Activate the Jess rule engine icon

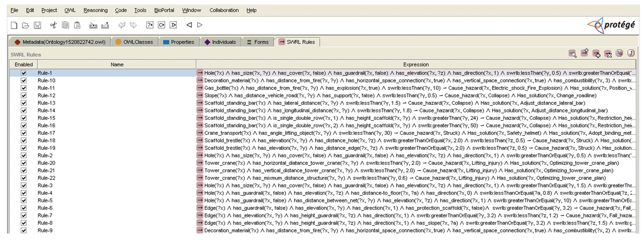pyautogui.click(x=631, y=53)
